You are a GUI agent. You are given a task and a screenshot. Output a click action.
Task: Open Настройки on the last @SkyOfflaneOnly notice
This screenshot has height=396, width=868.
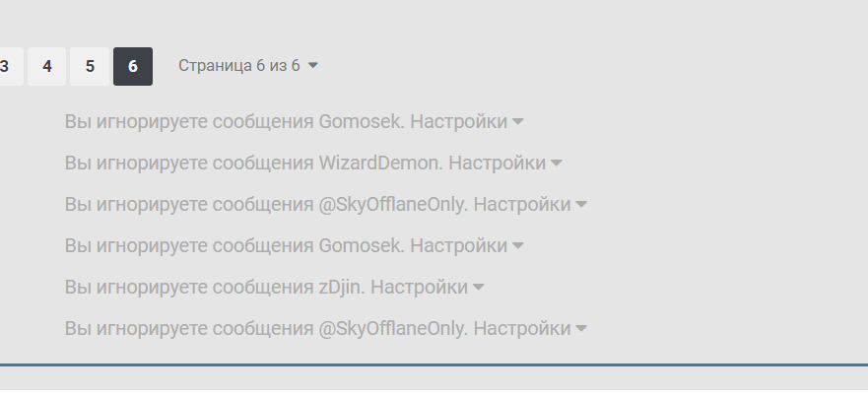pos(522,328)
